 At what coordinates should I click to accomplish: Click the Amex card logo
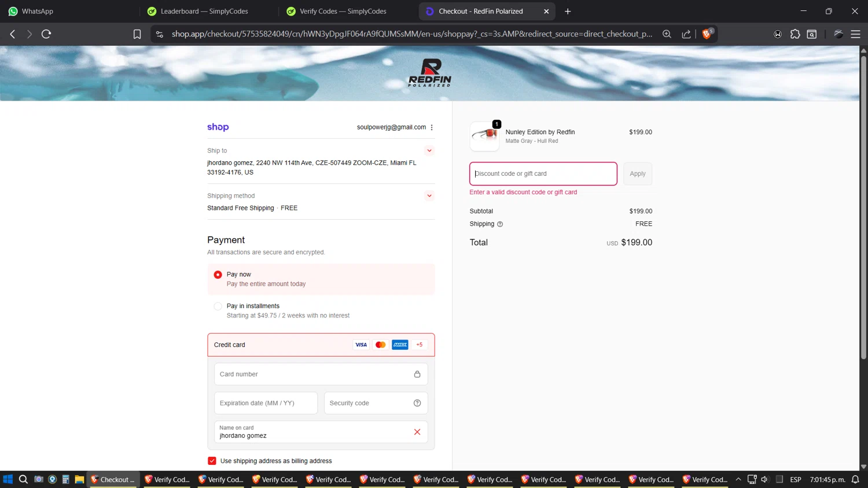tap(400, 345)
